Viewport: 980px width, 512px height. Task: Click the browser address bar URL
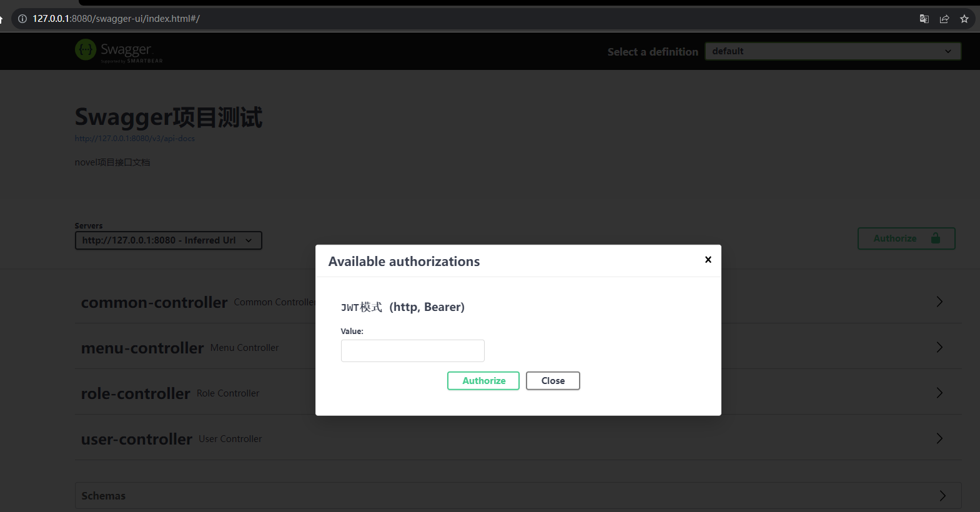[x=116, y=19]
